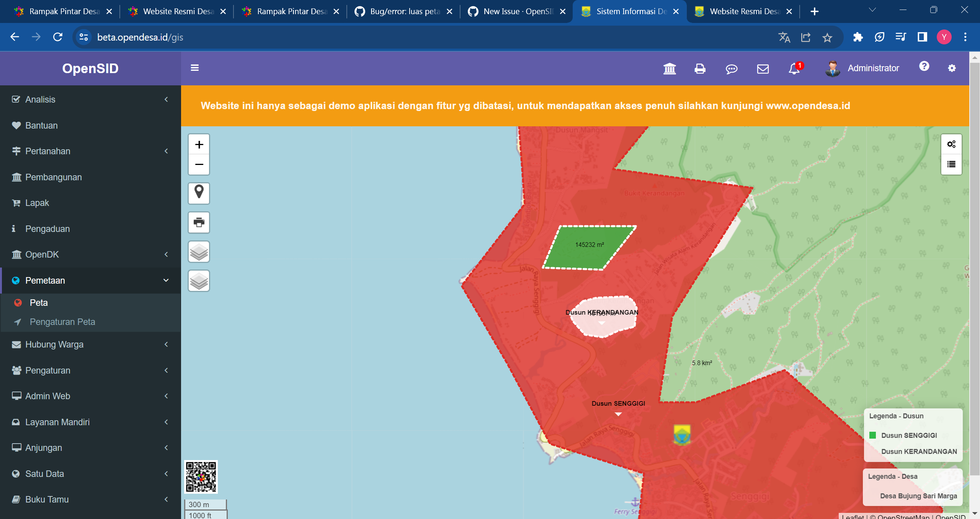Click the print map control icon
This screenshot has height=519, width=980.
(199, 222)
